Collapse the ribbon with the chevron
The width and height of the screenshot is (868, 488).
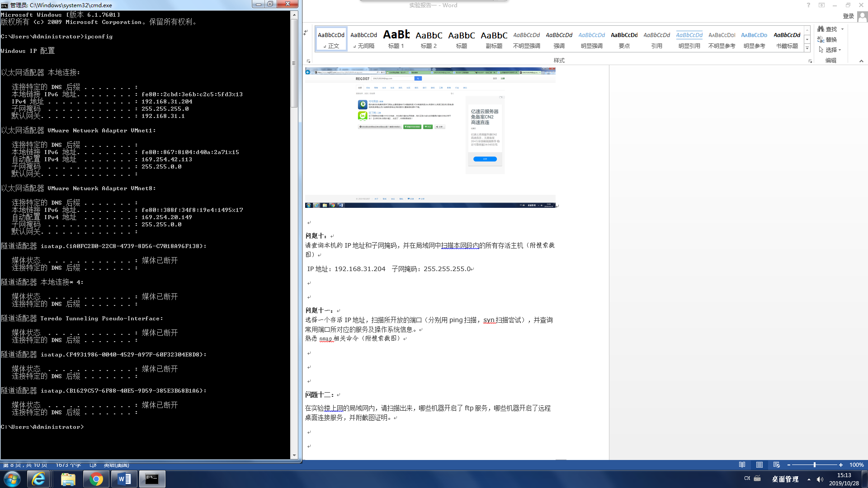861,61
